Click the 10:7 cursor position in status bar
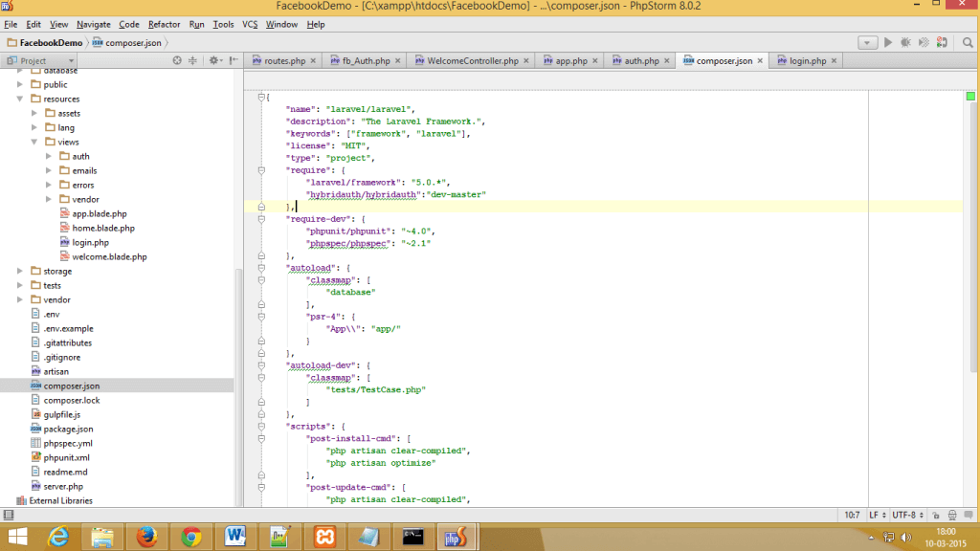 pos(852,516)
